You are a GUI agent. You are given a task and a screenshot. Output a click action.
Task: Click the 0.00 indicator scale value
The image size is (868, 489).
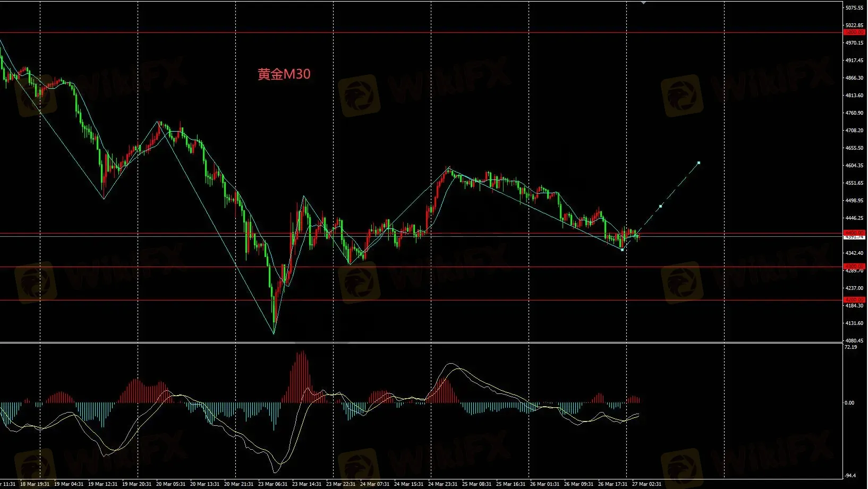849,403
